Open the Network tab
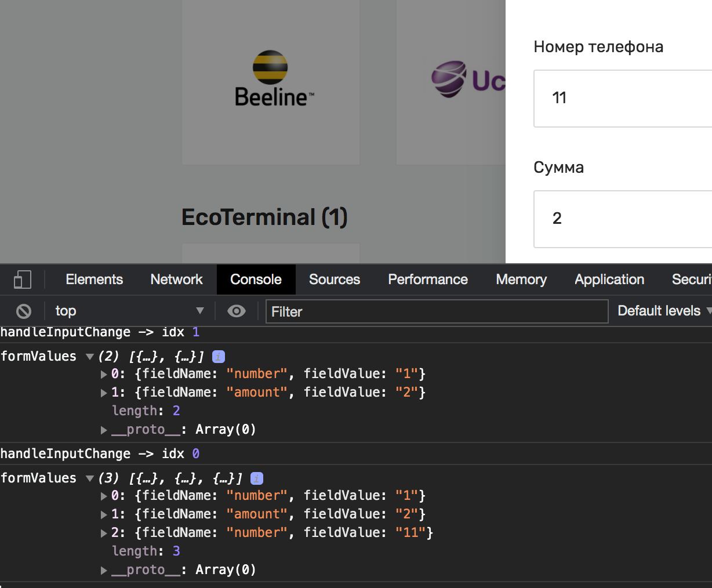 (x=176, y=280)
